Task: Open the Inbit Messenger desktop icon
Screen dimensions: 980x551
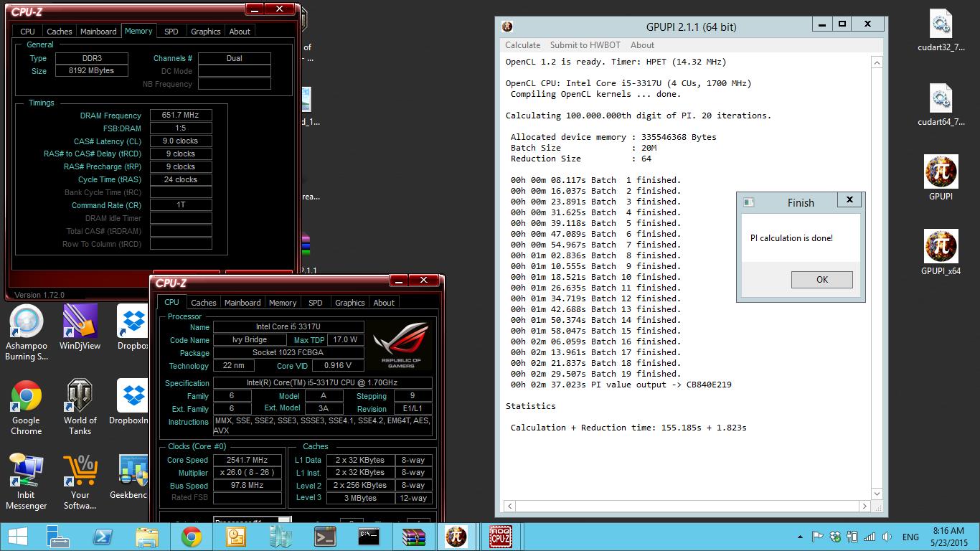Action: tap(26, 481)
